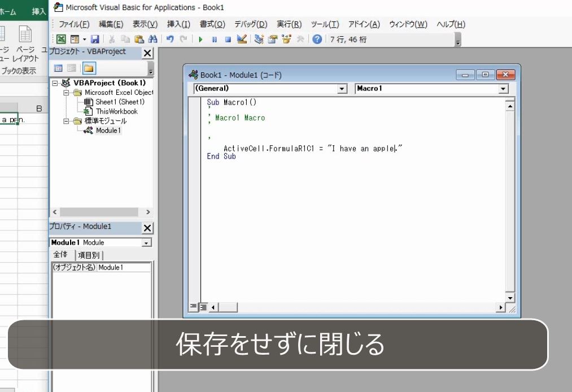Open the デバッグ(D) menu

(x=251, y=24)
